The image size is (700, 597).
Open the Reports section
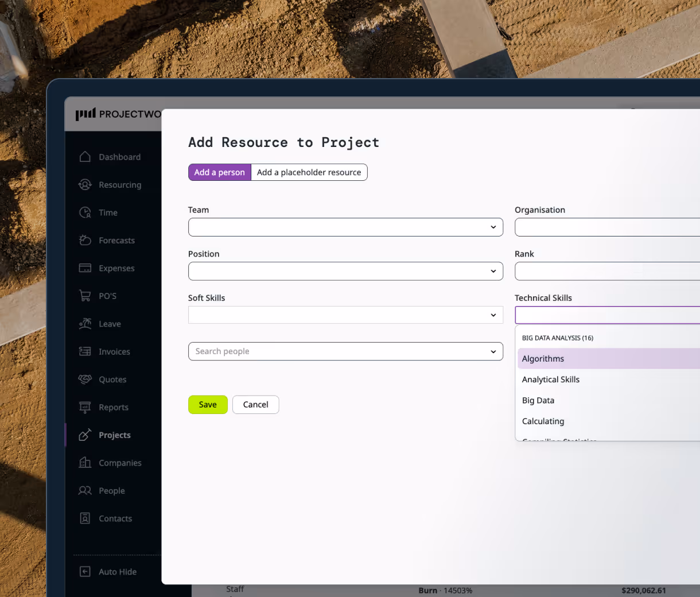[x=114, y=407]
